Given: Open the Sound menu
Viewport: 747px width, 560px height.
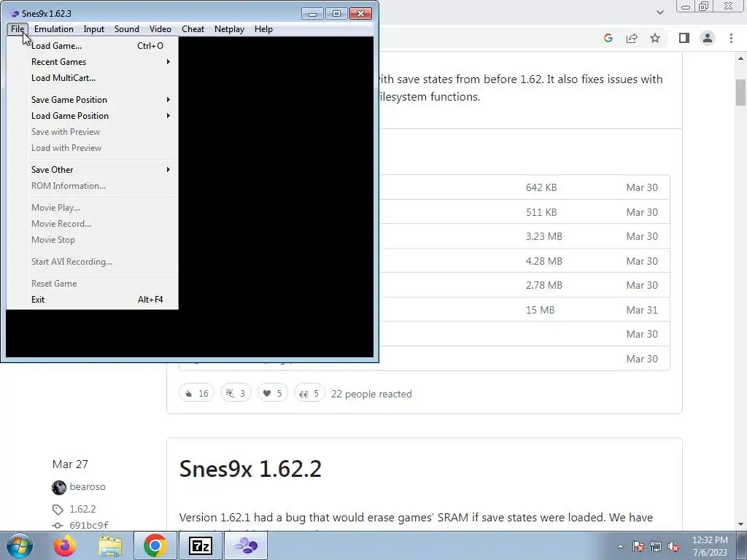Looking at the screenshot, I should click(127, 29).
